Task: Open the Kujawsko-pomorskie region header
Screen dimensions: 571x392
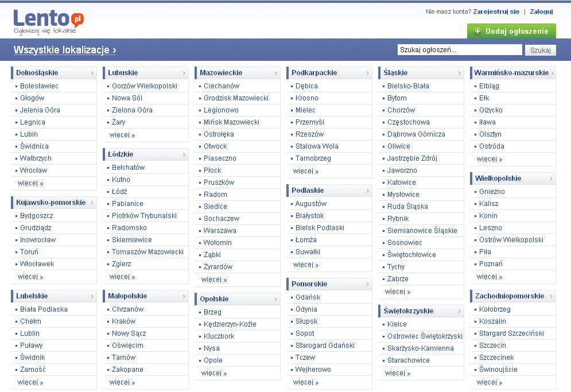Action: point(51,203)
